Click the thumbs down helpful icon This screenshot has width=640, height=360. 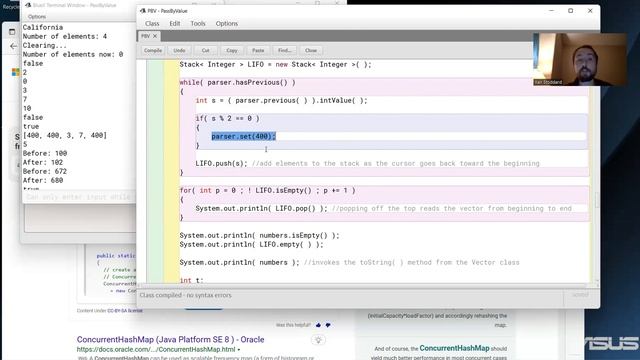click(328, 325)
